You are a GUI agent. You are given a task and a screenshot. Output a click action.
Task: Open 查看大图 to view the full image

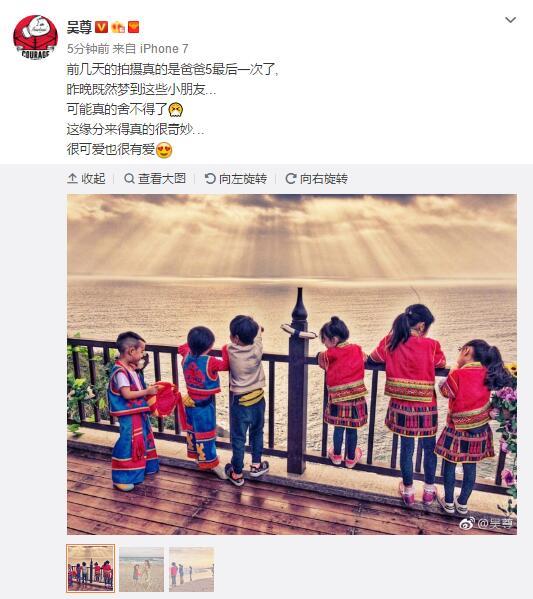[155, 178]
